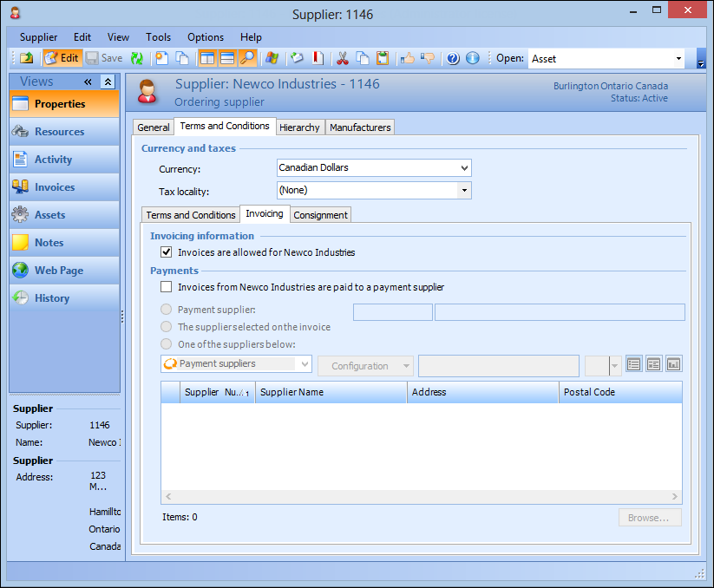Open the History view in sidebar
The width and height of the screenshot is (714, 588).
[51, 298]
